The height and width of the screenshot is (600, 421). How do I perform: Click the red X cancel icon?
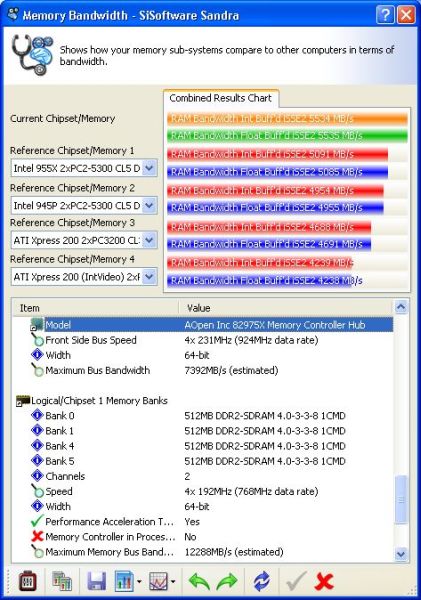(324, 581)
